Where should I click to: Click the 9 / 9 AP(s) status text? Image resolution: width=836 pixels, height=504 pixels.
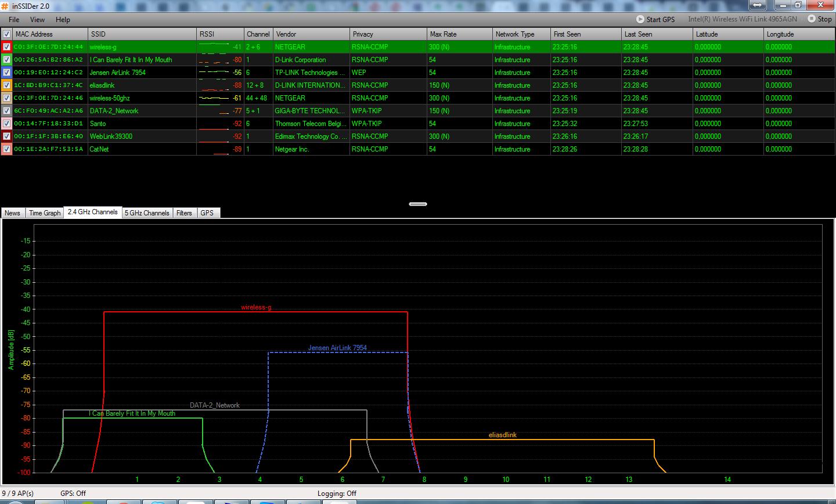pyautogui.click(x=17, y=494)
